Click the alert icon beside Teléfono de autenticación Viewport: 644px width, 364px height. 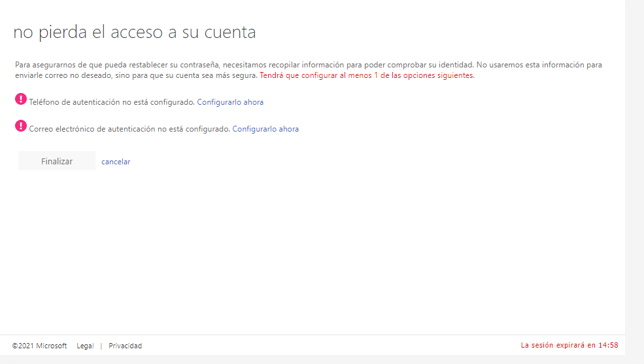(21, 100)
